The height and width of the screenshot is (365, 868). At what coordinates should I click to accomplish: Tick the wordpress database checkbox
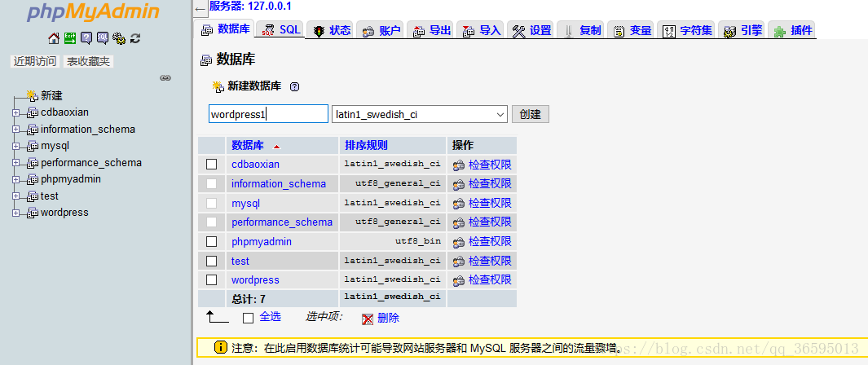point(211,279)
